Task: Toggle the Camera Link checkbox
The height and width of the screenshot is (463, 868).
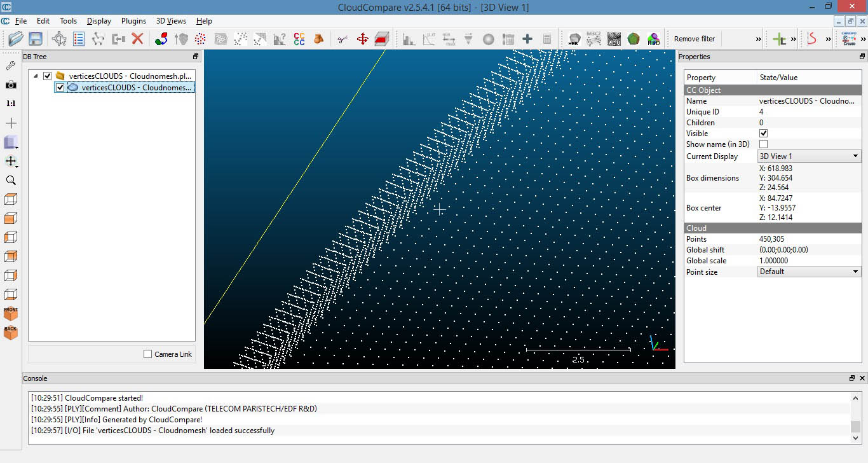Action: click(x=148, y=354)
